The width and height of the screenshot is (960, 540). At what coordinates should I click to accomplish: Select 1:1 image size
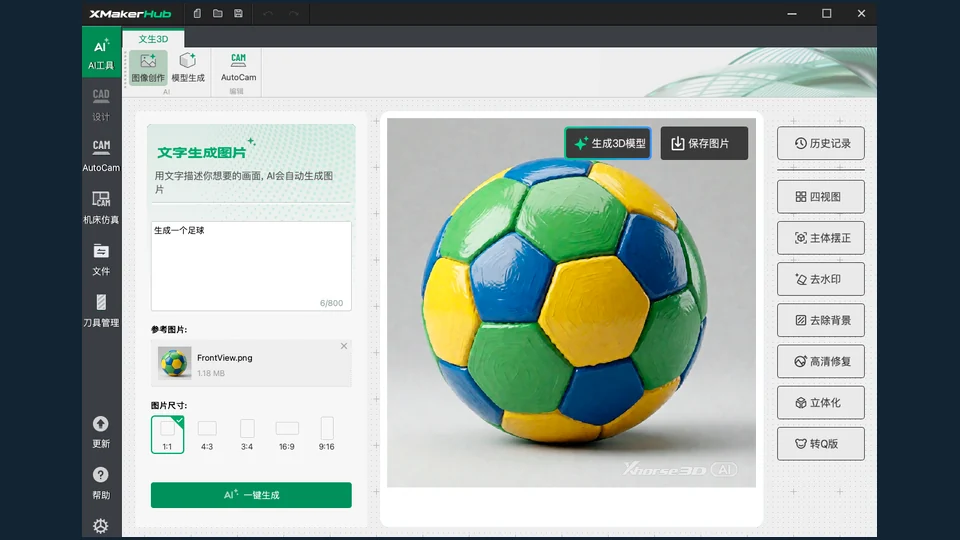pyautogui.click(x=167, y=434)
